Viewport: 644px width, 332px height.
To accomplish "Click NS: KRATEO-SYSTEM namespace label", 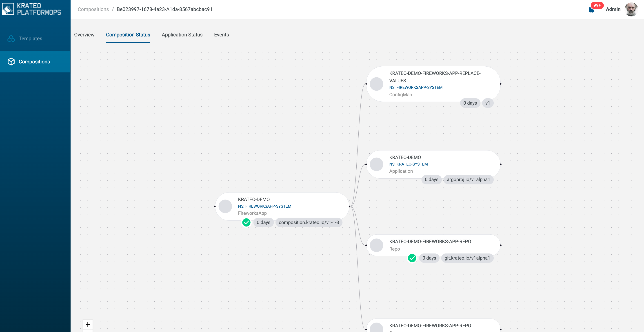I will [x=408, y=164].
